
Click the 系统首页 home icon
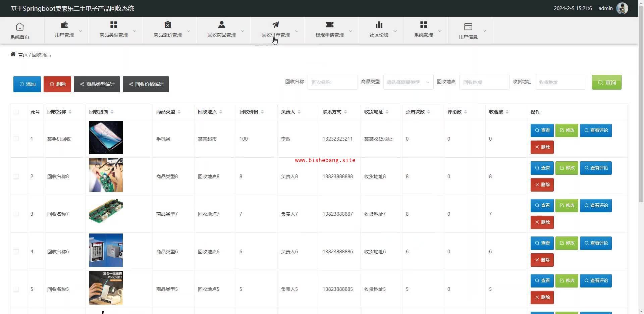point(20,27)
